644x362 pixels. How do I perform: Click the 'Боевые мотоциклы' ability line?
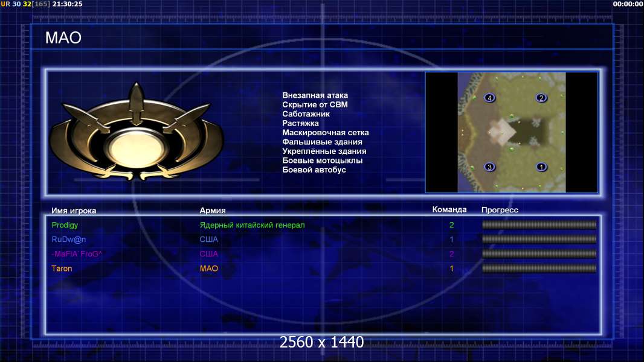[323, 160]
